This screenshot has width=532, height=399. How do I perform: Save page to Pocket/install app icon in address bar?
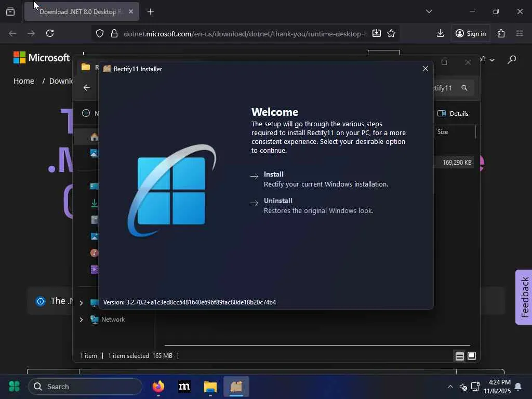pos(376,33)
